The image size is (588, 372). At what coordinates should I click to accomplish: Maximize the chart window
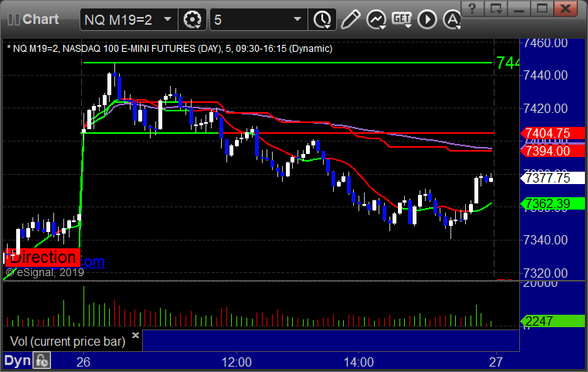pos(542,8)
